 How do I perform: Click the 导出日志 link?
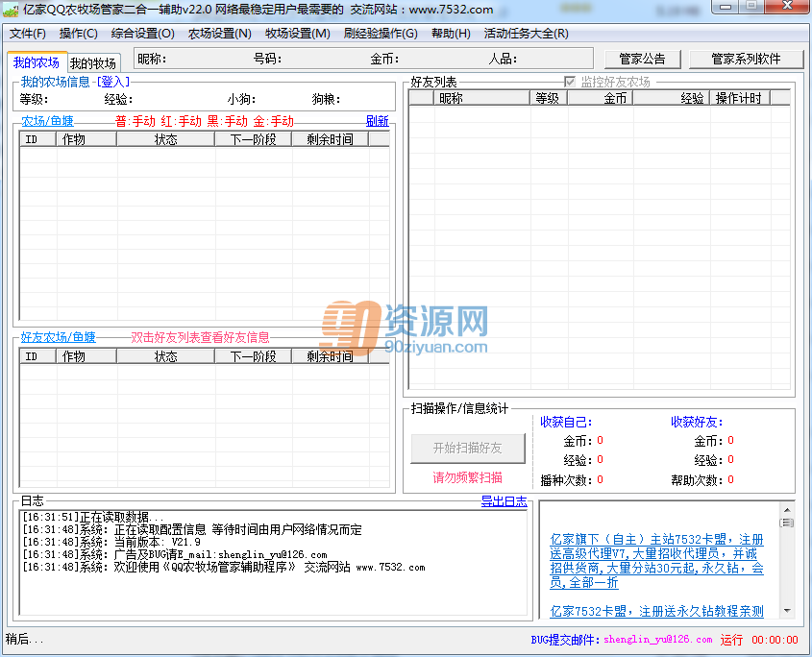(504, 501)
